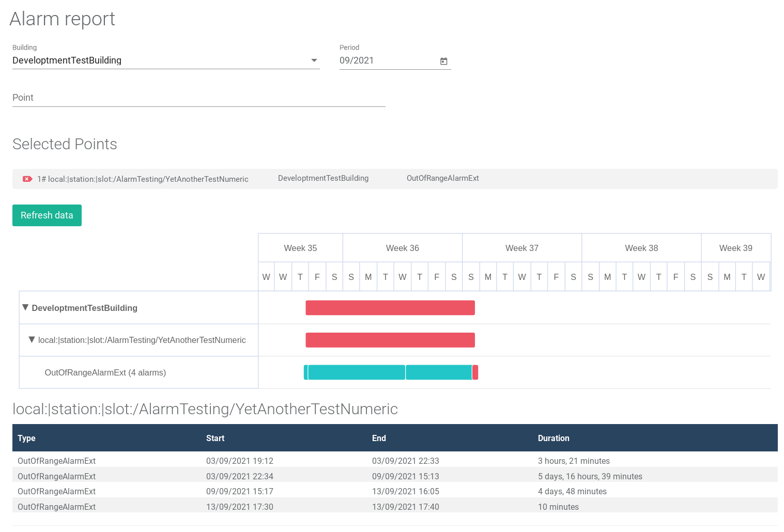
Task: Click the calendar icon in Period field
Action: click(x=443, y=61)
